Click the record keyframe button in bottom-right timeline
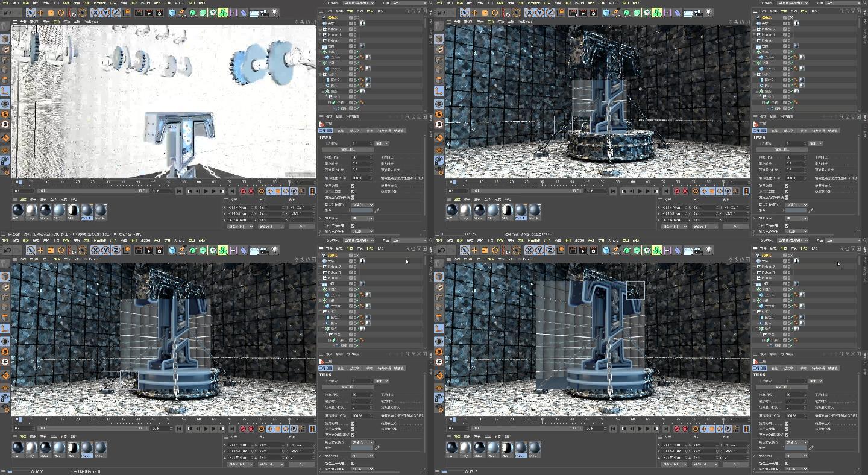Viewport: 868px width, 475px height. pos(677,429)
